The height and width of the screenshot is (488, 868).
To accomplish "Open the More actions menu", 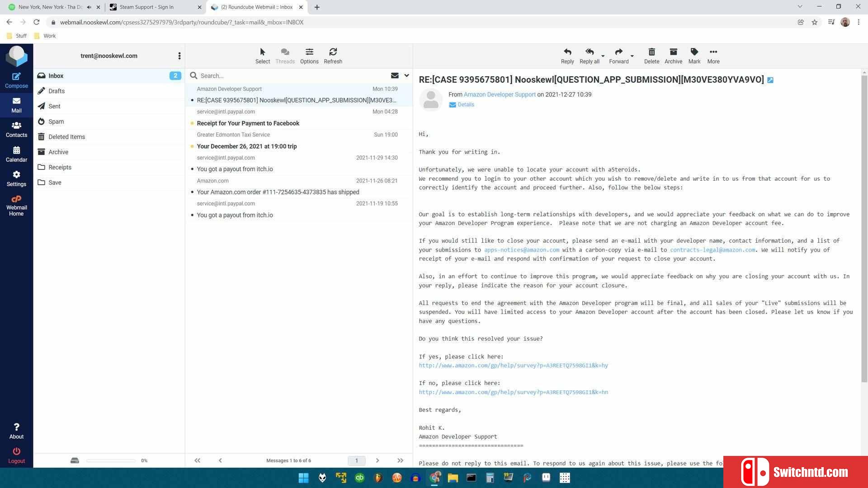I will pyautogui.click(x=713, y=56).
